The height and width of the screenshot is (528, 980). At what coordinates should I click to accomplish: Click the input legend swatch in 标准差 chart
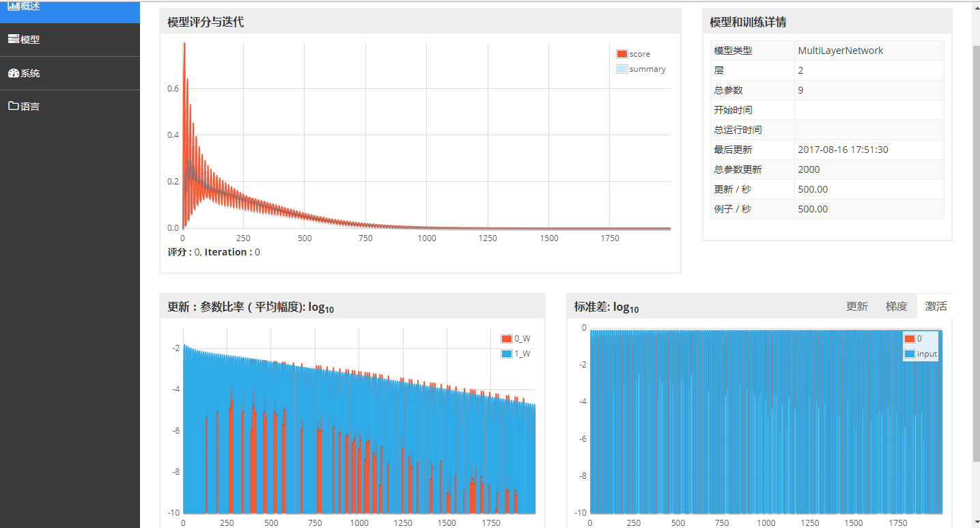[x=909, y=354]
